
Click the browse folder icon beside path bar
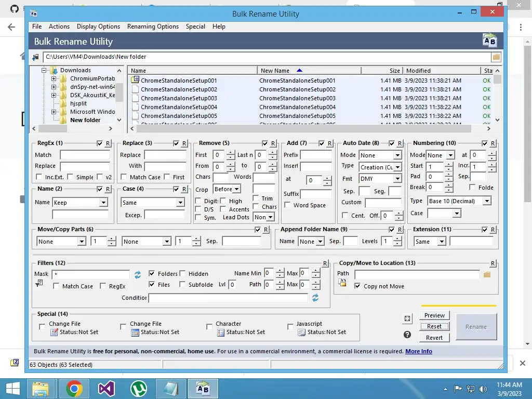pos(496,57)
